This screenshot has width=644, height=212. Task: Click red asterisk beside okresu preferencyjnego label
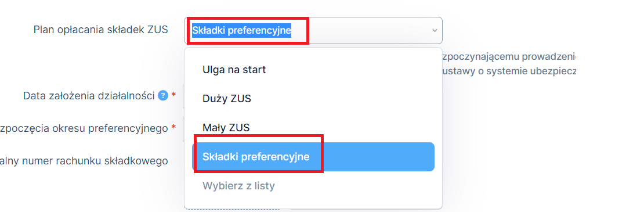tap(173, 127)
